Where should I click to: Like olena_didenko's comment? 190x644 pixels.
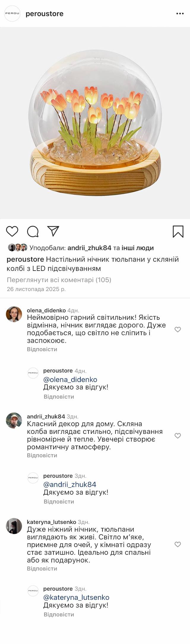click(x=178, y=330)
